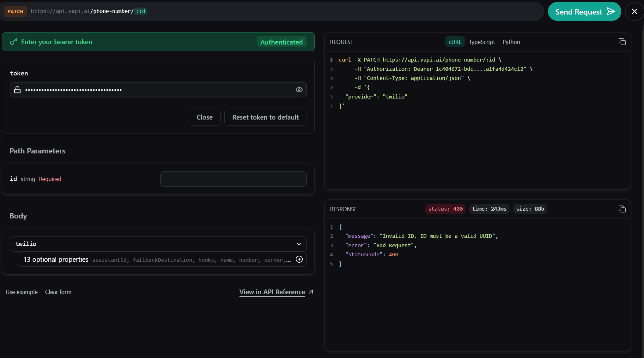The width and height of the screenshot is (644, 358).
Task: Apply Use example to the form
Action: click(21, 292)
